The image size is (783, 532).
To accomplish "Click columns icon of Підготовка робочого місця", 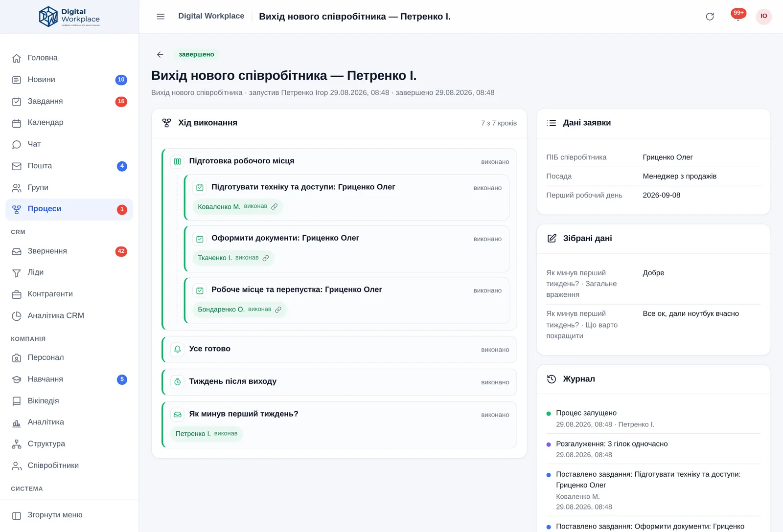I will click(178, 161).
